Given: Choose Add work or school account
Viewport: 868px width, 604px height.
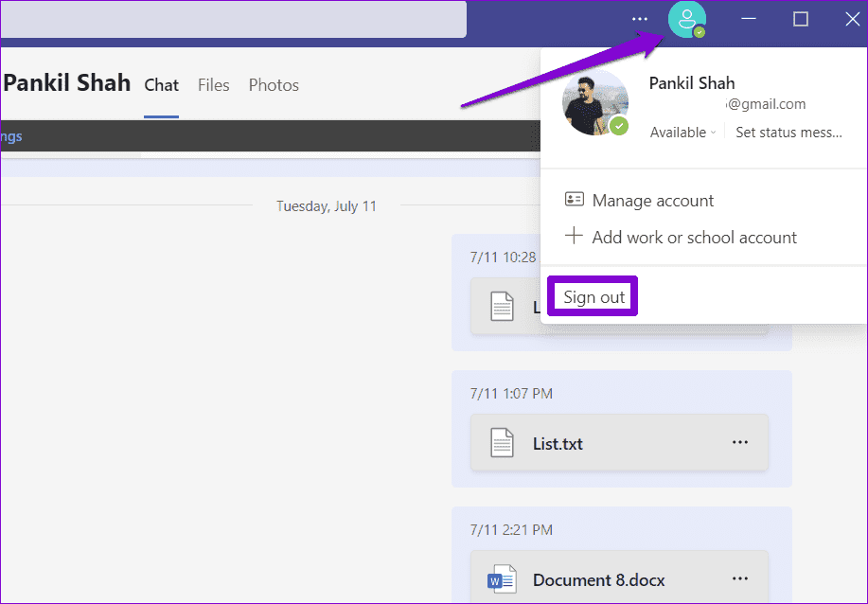Looking at the screenshot, I should click(694, 238).
